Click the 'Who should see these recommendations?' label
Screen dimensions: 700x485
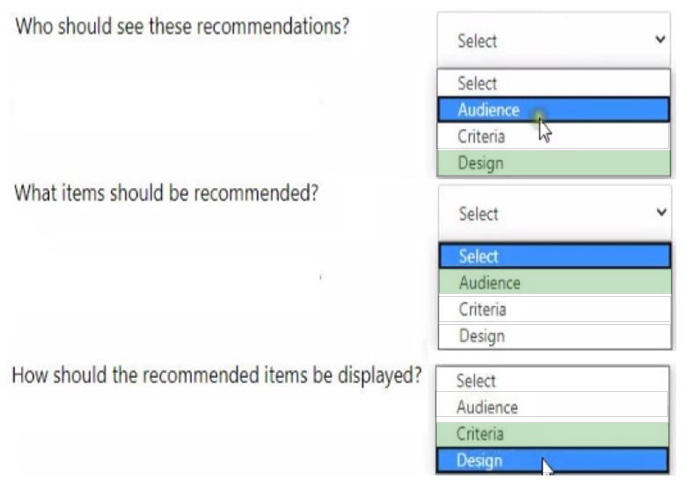tap(181, 25)
